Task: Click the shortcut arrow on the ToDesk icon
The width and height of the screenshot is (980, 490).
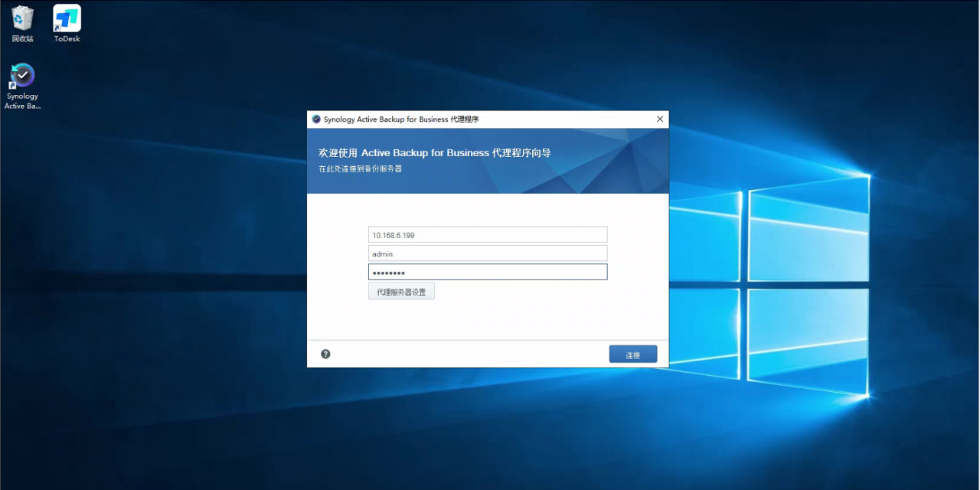Action: coord(56,28)
